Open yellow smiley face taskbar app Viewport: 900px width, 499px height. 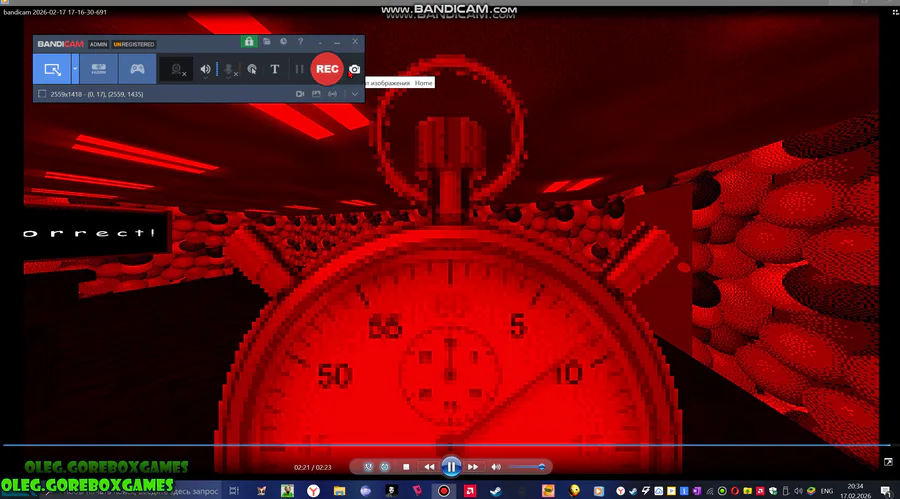(x=574, y=491)
